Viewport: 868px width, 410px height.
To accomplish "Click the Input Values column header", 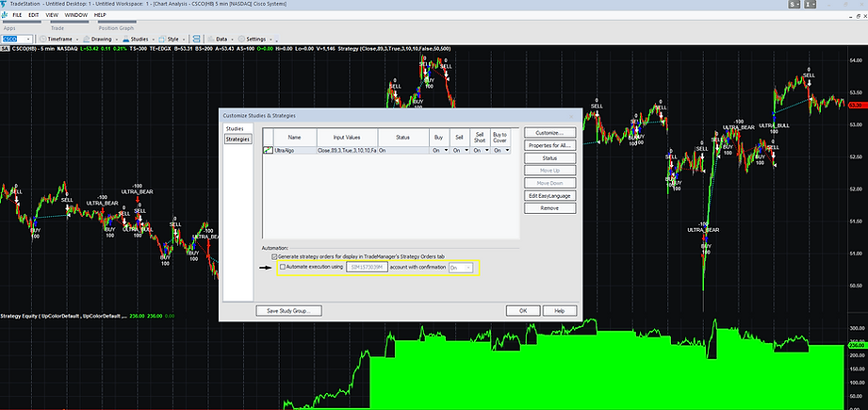I will [347, 138].
